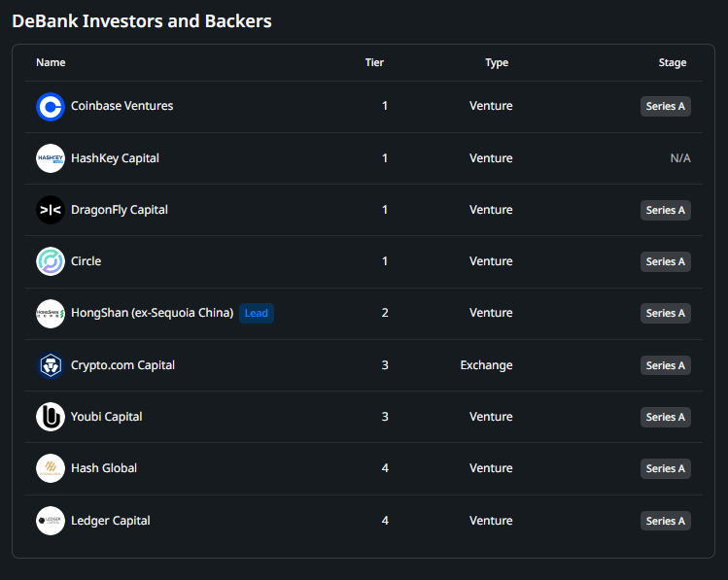This screenshot has width=728, height=580.
Task: Click the Youbi Capital logo icon
Action: click(x=51, y=417)
